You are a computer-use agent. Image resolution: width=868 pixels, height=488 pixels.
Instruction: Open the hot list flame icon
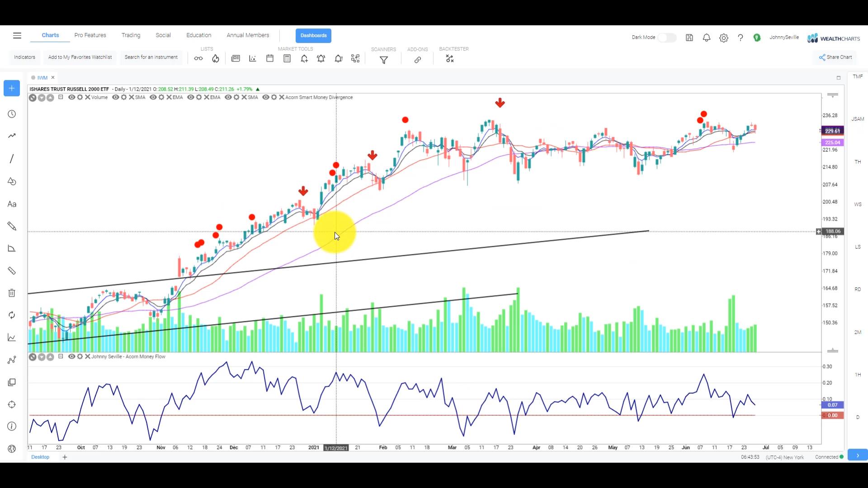tap(216, 58)
